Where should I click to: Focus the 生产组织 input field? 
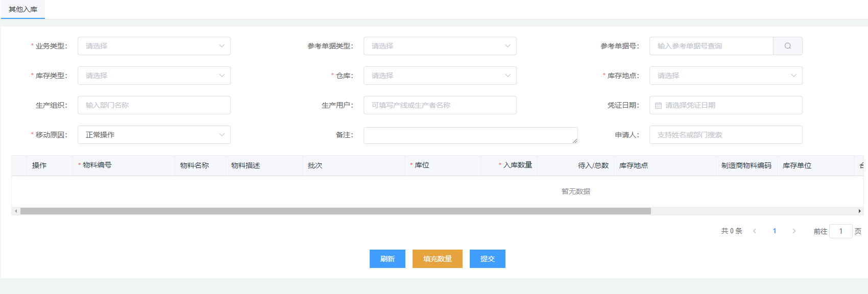(x=154, y=105)
